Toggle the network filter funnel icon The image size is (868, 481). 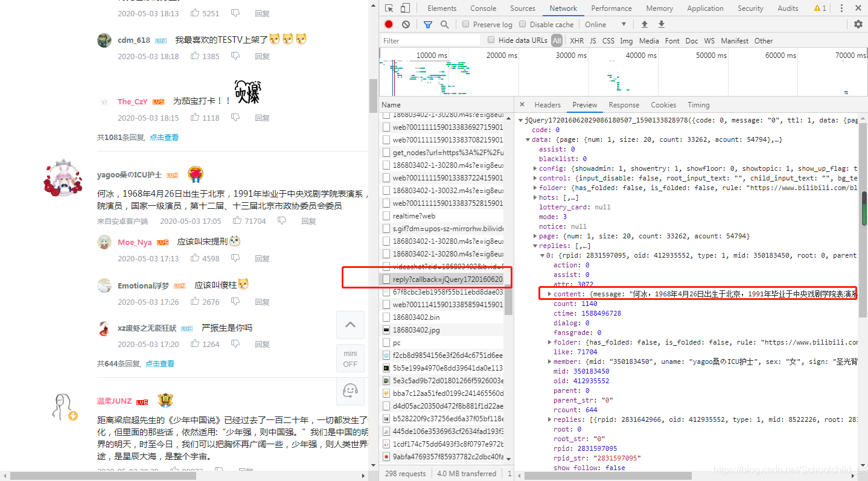point(427,24)
